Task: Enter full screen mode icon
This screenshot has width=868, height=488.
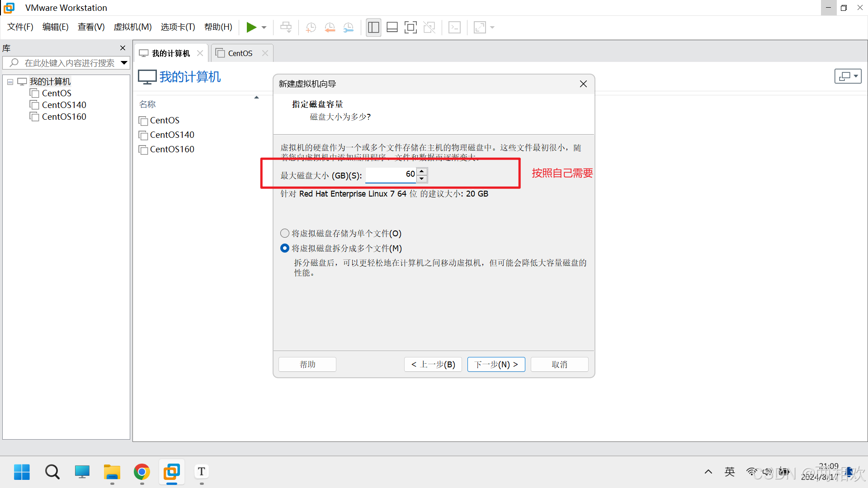Action: coord(410,28)
